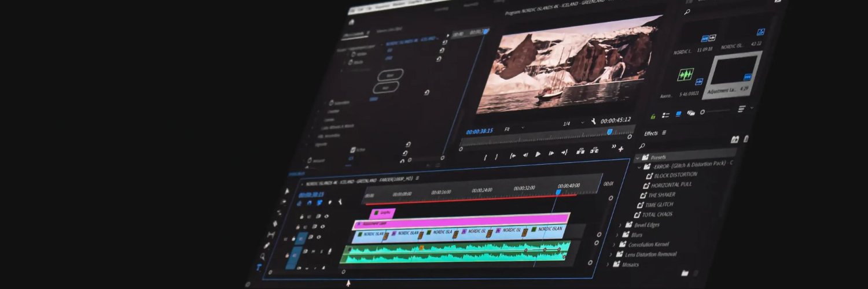The image size is (868, 289).
Task: Toggle Linked Selection in the timeline header
Action: tap(319, 202)
